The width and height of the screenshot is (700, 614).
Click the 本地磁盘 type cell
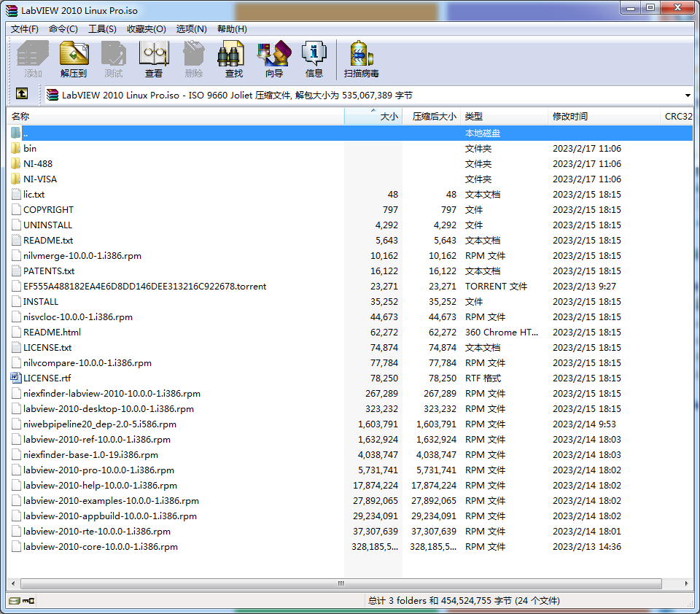pos(483,133)
